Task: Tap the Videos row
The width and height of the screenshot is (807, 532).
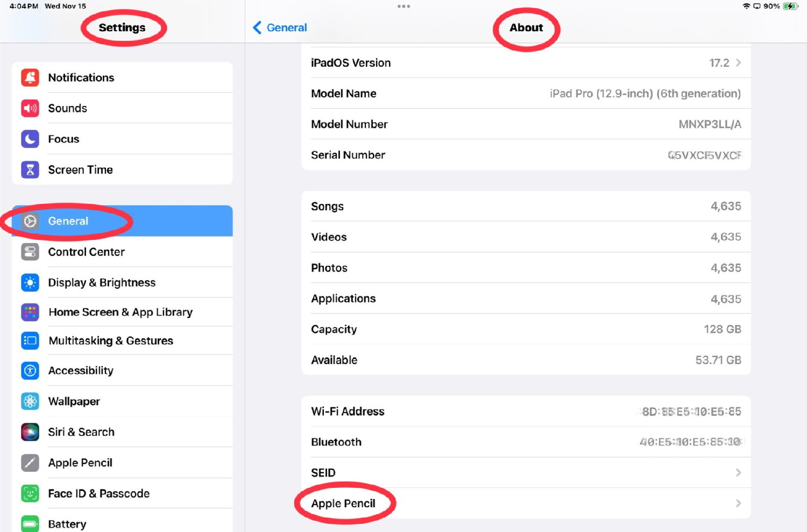Action: tap(526, 237)
